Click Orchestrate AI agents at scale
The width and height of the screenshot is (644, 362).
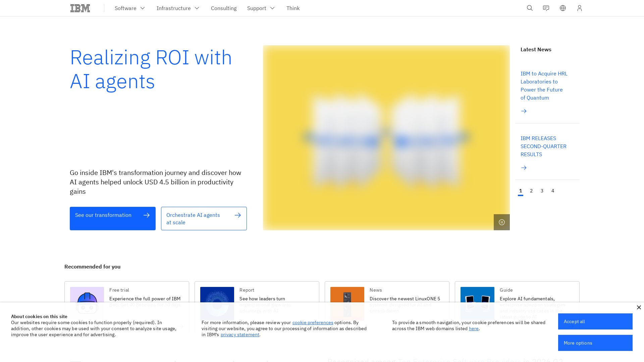click(x=204, y=219)
